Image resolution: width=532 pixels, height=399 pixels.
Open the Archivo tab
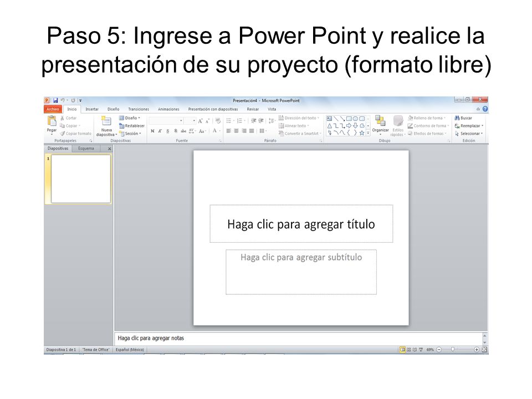(53, 109)
